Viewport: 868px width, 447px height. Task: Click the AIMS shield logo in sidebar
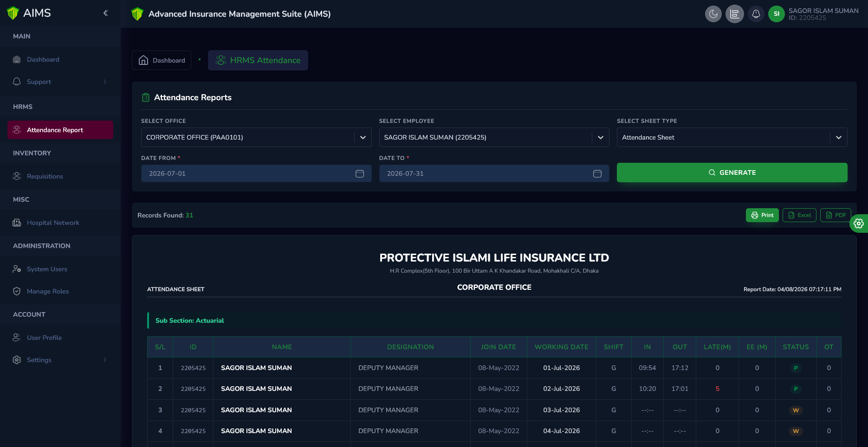tap(13, 13)
